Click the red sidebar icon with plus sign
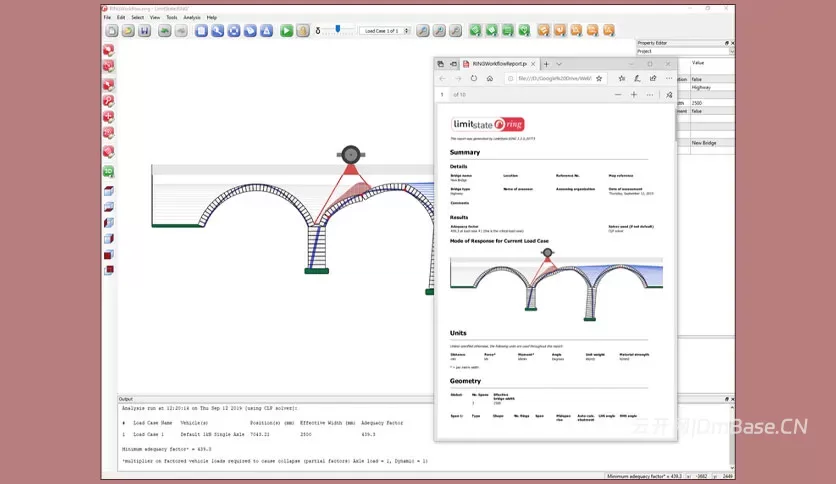The width and height of the screenshot is (836, 484). [x=109, y=117]
